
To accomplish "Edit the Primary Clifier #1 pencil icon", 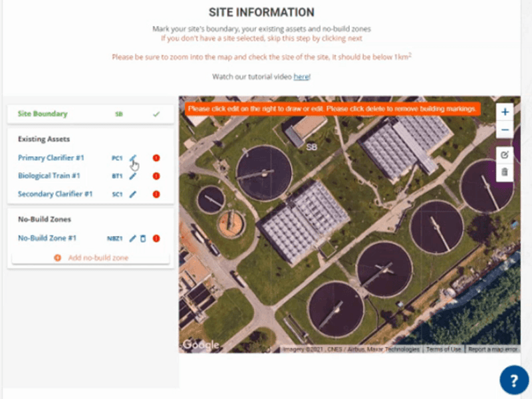I will click(x=133, y=158).
